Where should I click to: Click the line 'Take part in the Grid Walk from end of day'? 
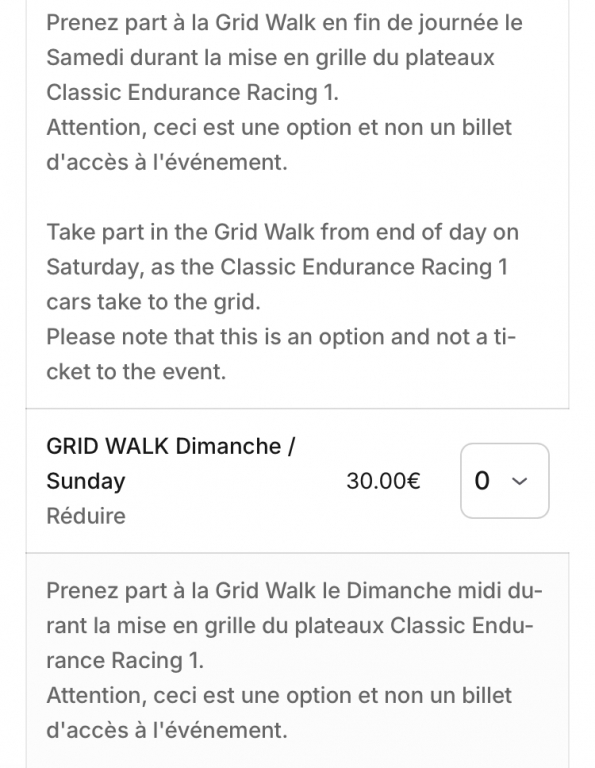click(283, 232)
